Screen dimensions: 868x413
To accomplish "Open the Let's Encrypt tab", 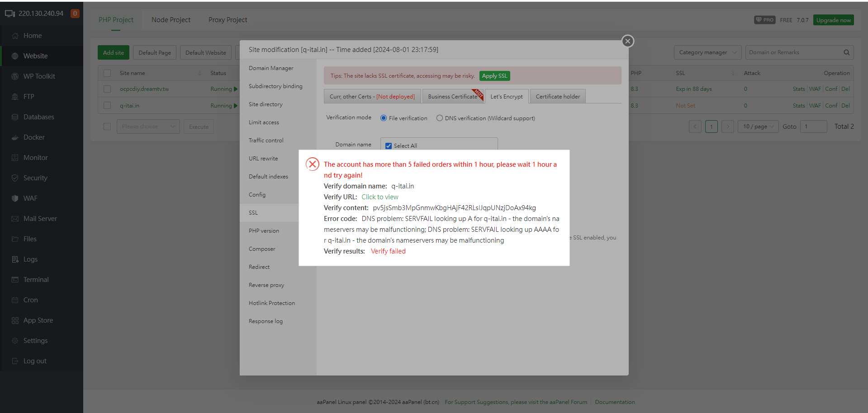I will [x=507, y=97].
